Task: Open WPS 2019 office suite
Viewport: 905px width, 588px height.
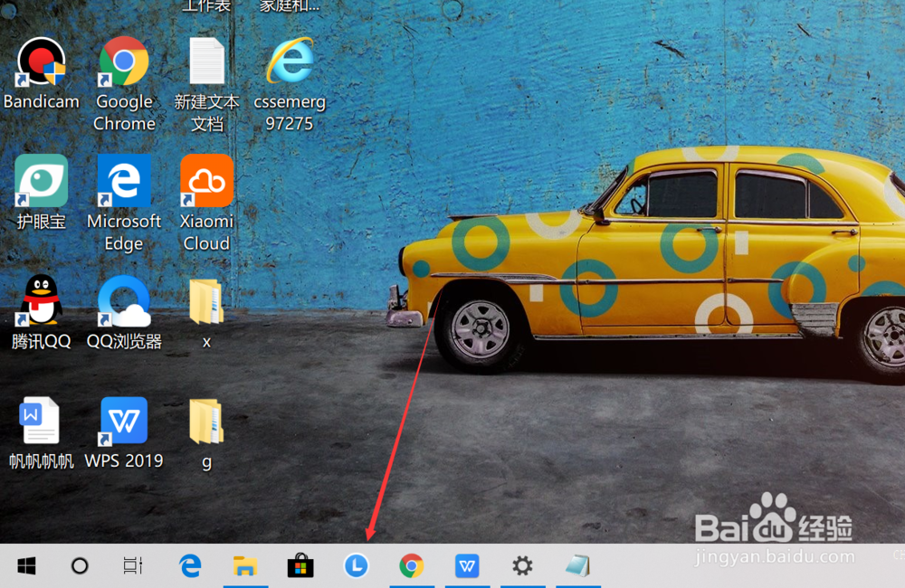Action: tap(123, 421)
